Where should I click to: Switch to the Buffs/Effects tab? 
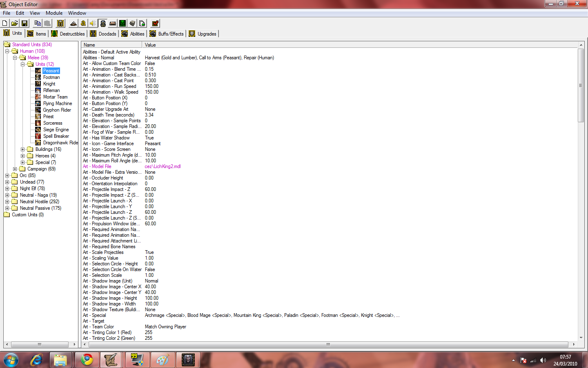[167, 34]
